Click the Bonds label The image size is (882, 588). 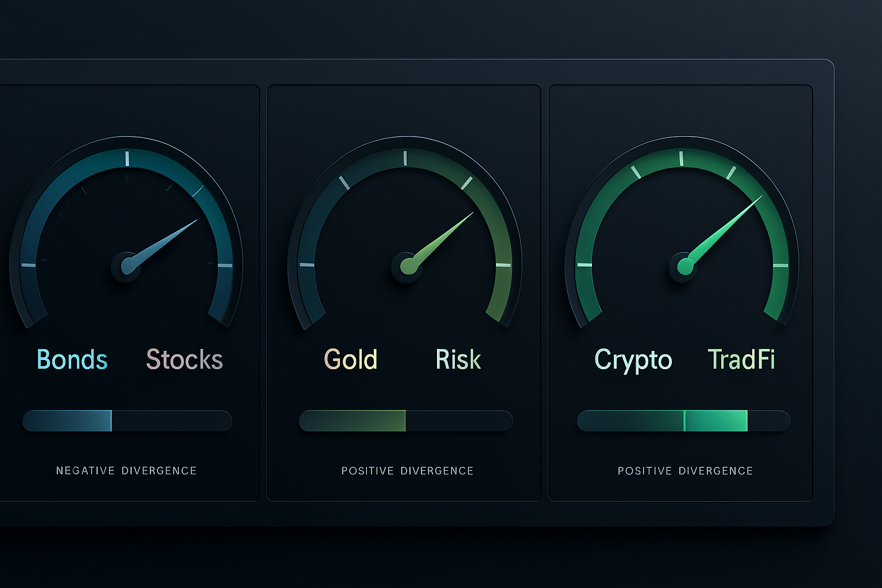click(x=72, y=360)
